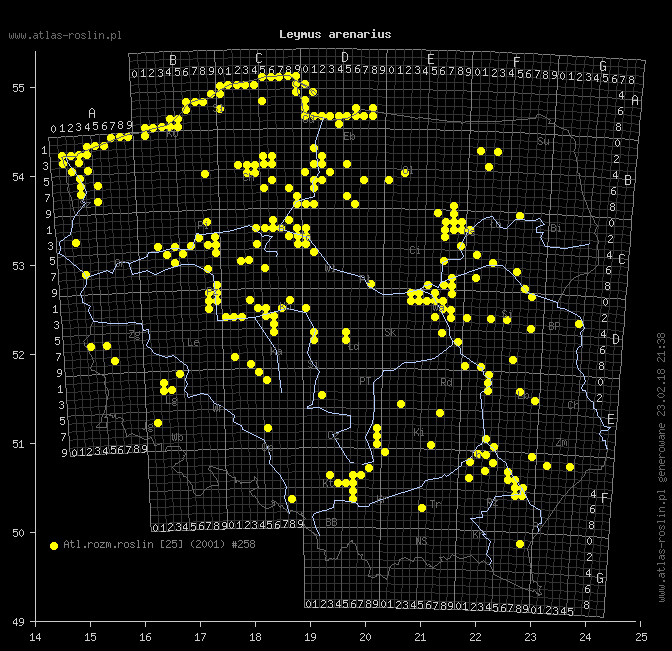Click longitude axis label 20
Image resolution: width=672 pixels, height=651 pixels.
click(x=365, y=637)
